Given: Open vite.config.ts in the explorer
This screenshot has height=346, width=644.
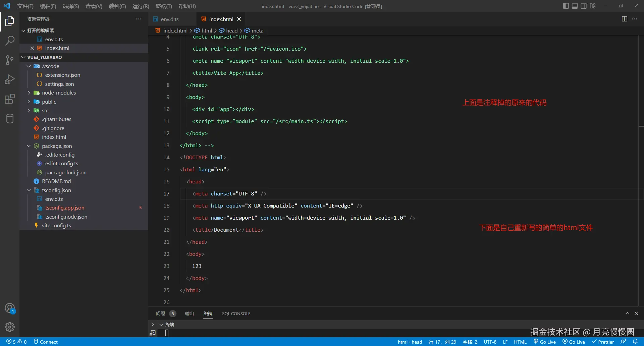Looking at the screenshot, I should tap(56, 226).
